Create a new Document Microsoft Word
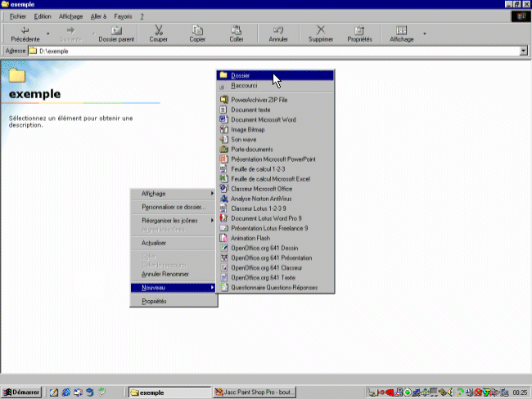The image size is (532, 399). tap(275, 119)
